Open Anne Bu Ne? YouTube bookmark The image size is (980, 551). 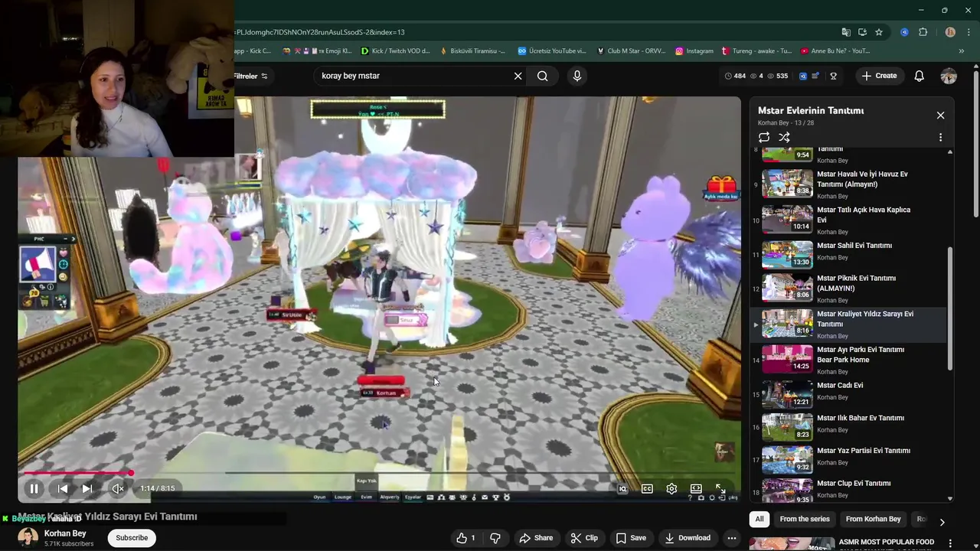point(835,51)
